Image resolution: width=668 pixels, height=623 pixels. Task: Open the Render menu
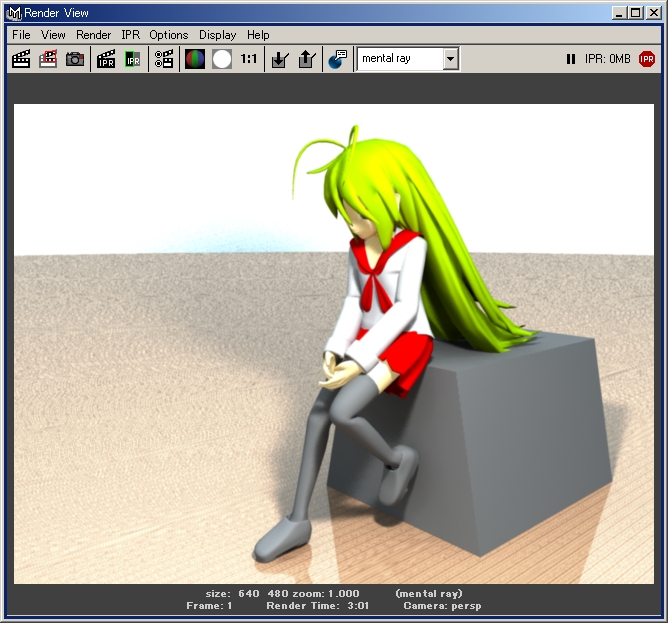pyautogui.click(x=94, y=35)
